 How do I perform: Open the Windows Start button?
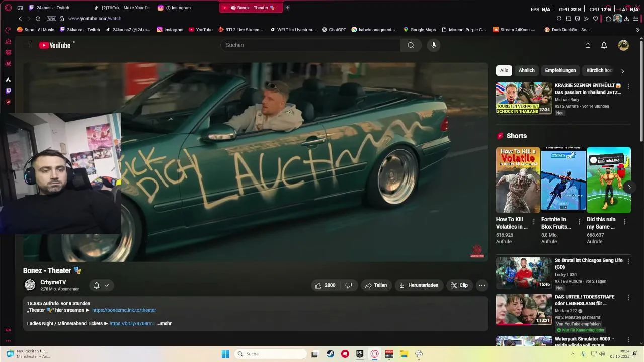225,354
